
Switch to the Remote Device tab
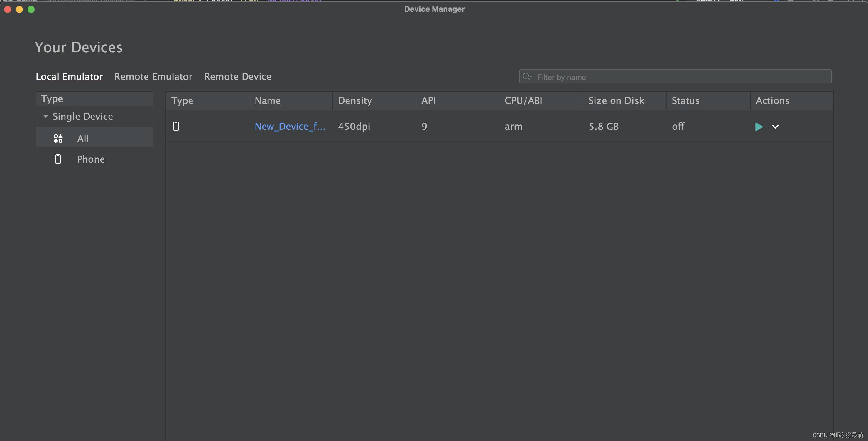click(238, 77)
